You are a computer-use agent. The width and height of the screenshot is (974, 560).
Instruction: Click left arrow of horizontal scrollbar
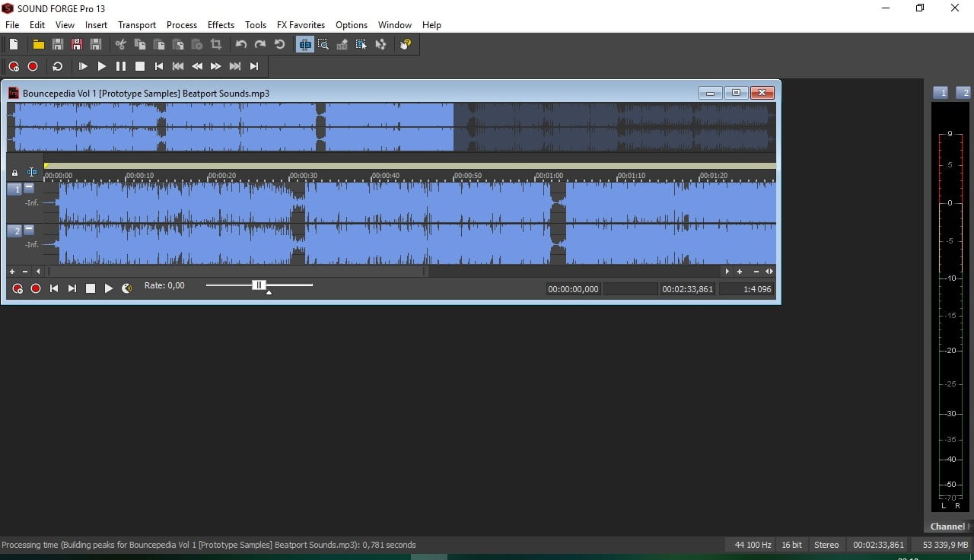[x=38, y=271]
